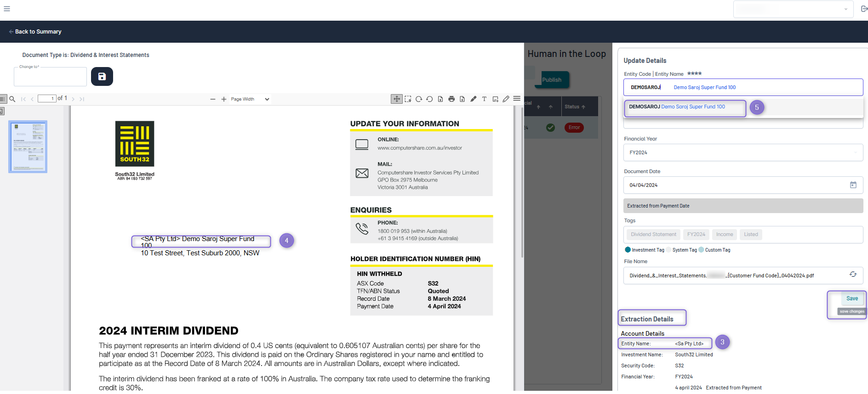Click the red Error status badge
Image resolution: width=868 pixels, height=394 pixels.
point(574,128)
